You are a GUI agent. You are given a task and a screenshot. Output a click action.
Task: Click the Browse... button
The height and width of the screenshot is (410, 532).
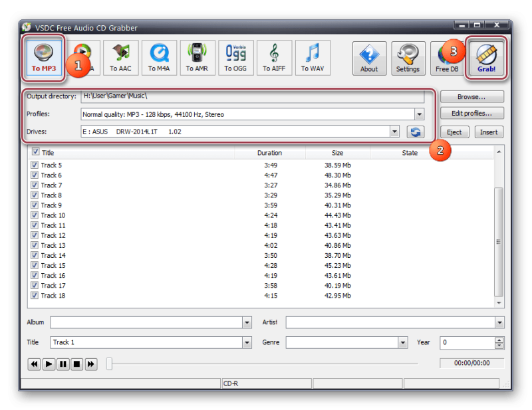pyautogui.click(x=472, y=96)
